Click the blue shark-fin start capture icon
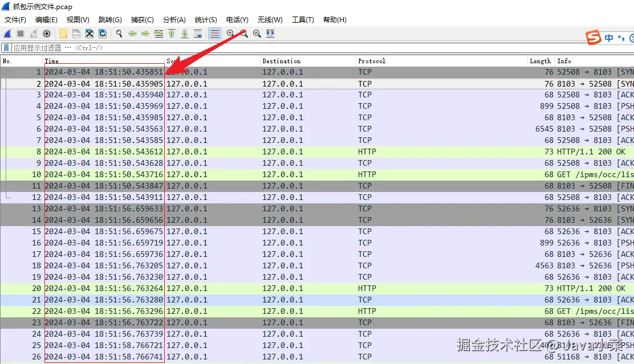Screen dimensions: 634x364 [x=7, y=34]
